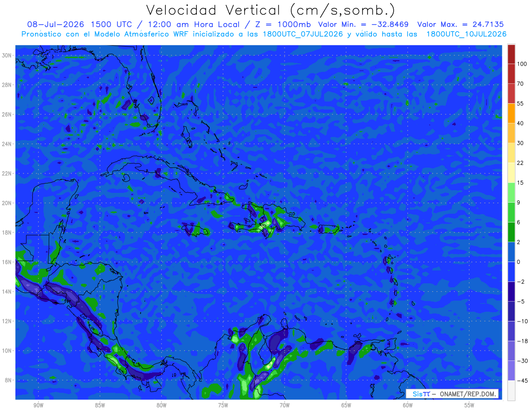Image resolution: width=532 pixels, height=411 pixels.
Task: Click the "65W" longitude label
Action: (346, 405)
